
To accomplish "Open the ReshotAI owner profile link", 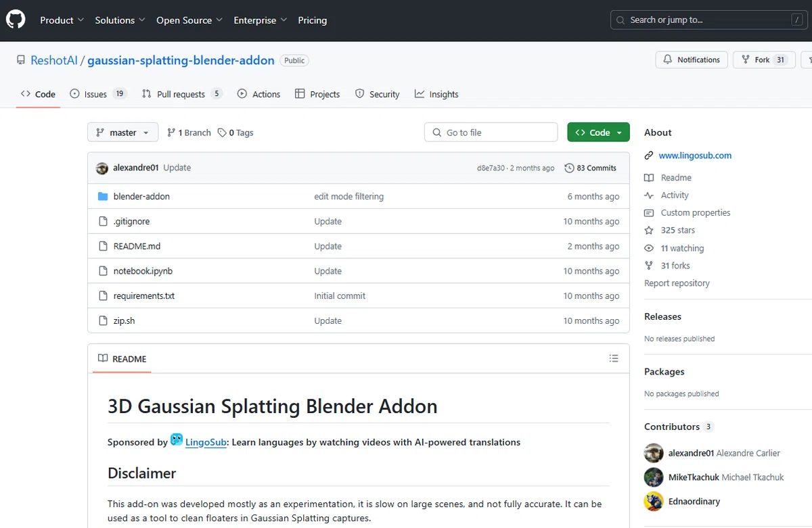I will 54,60.
